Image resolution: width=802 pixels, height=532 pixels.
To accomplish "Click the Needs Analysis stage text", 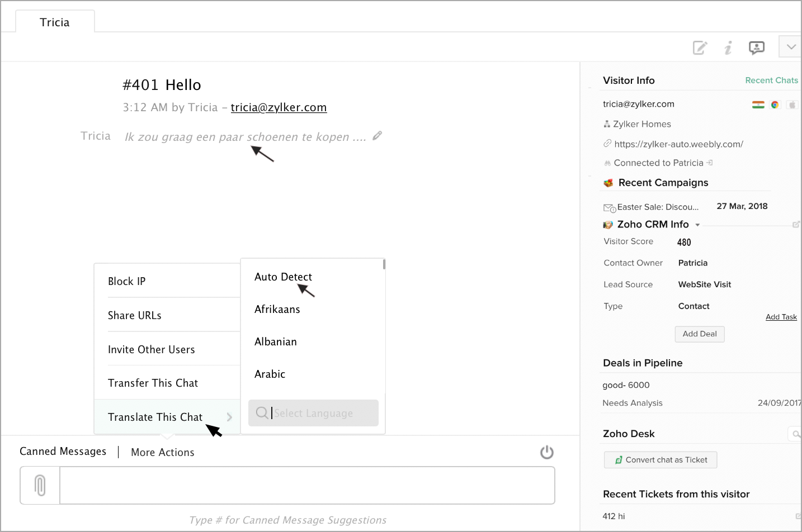I will tap(633, 403).
